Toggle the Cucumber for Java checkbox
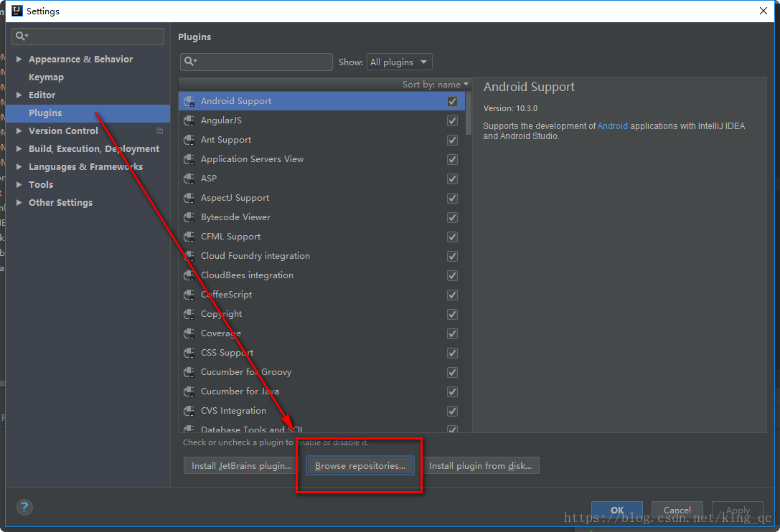The width and height of the screenshot is (780, 532). click(452, 391)
